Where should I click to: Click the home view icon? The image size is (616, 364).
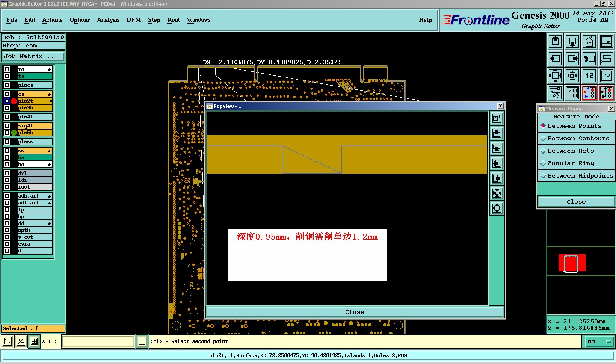click(x=589, y=41)
